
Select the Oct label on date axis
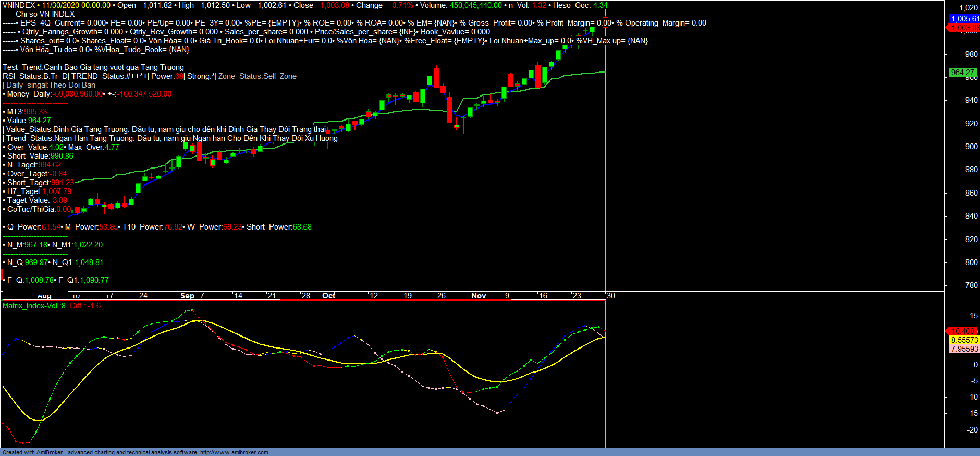328,296
